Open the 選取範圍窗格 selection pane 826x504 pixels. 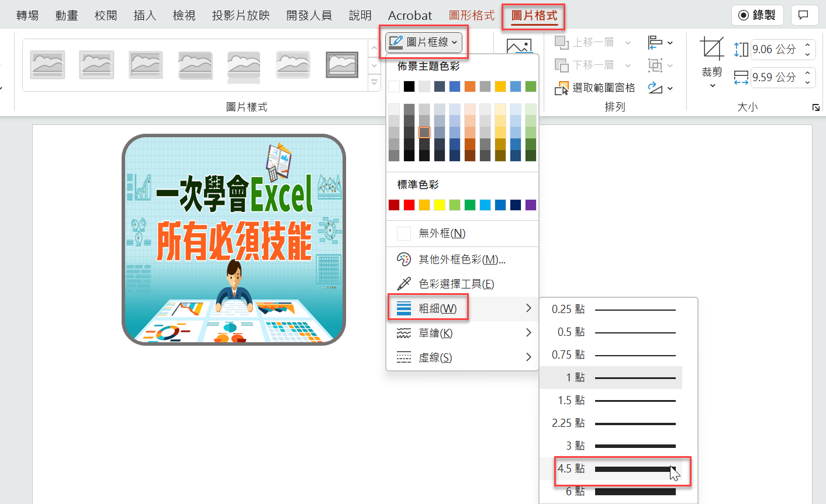tap(595, 88)
